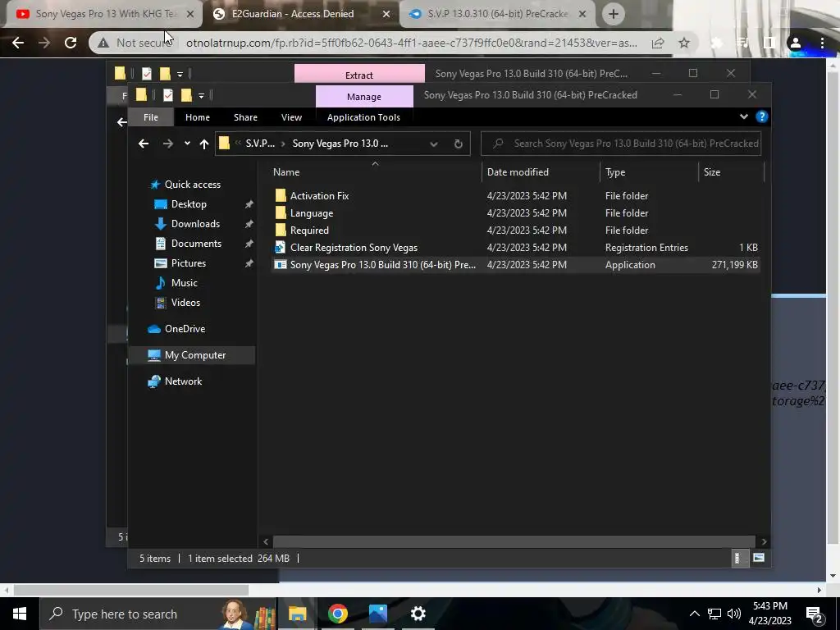Open OneDrive in sidebar
The image size is (840, 630).
point(185,329)
